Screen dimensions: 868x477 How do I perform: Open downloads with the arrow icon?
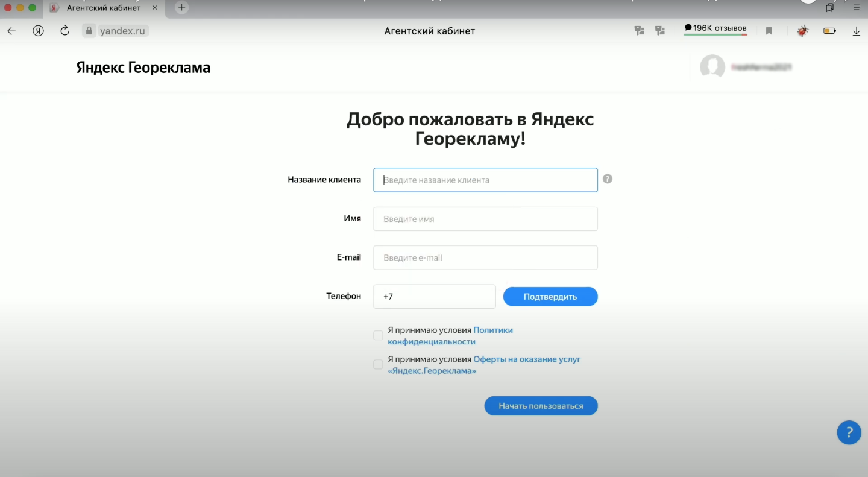[857, 31]
